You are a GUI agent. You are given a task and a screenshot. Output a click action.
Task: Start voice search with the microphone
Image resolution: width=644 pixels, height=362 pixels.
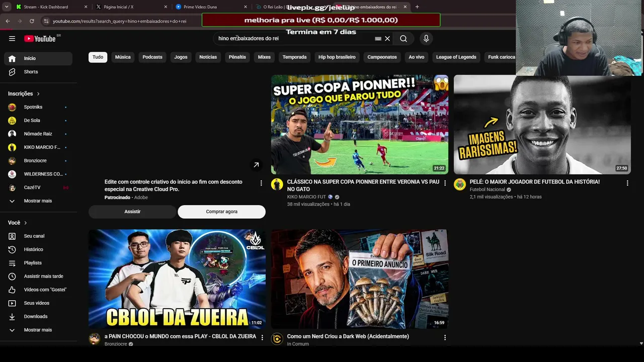coord(426,39)
